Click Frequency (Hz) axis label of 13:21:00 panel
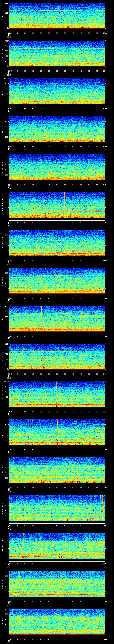 [x=3, y=280]
